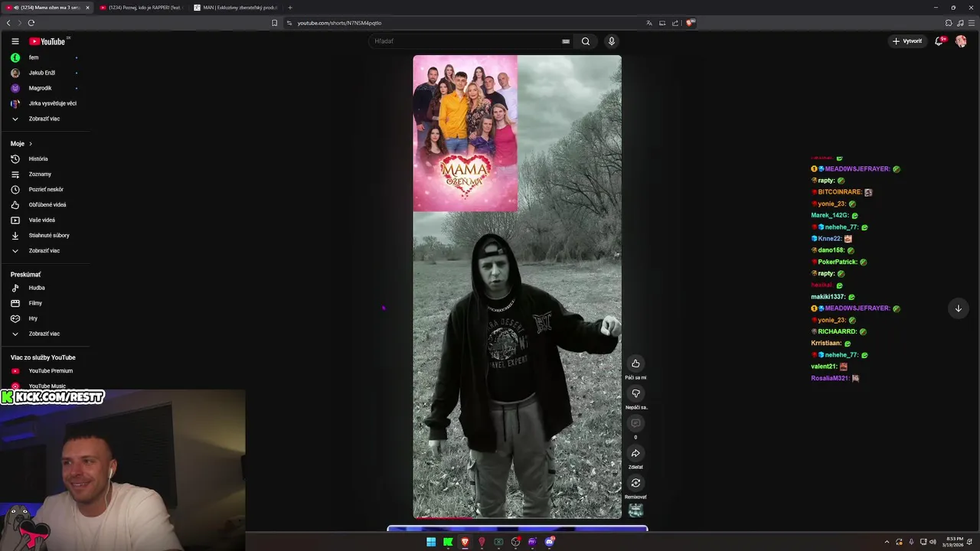
Task: Share the short via Zdieľať icon
Action: pyautogui.click(x=635, y=453)
